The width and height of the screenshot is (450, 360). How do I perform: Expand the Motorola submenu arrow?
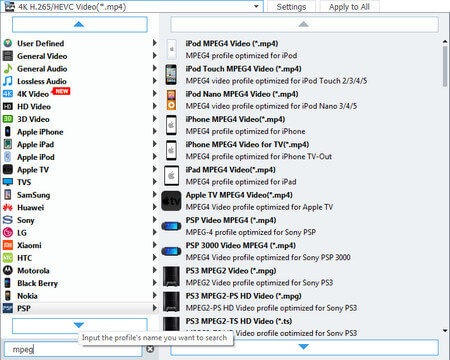[x=155, y=270]
